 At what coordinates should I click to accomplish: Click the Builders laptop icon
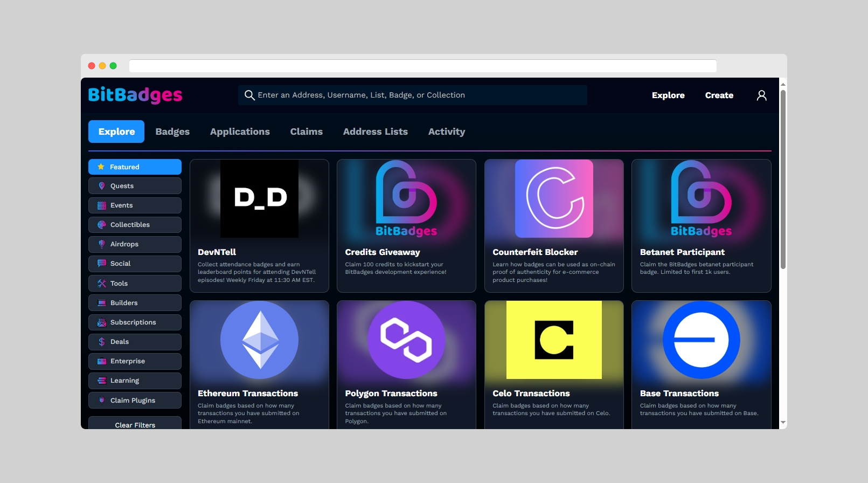click(101, 303)
